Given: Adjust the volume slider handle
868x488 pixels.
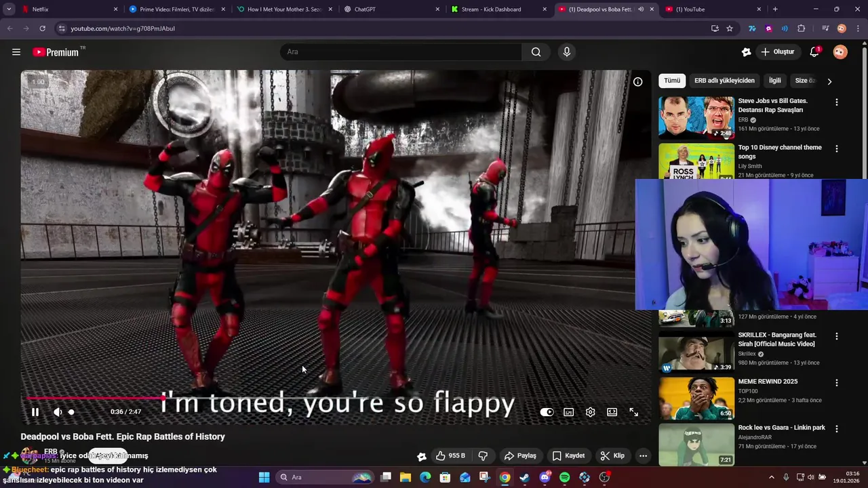Looking at the screenshot, I should (71, 412).
